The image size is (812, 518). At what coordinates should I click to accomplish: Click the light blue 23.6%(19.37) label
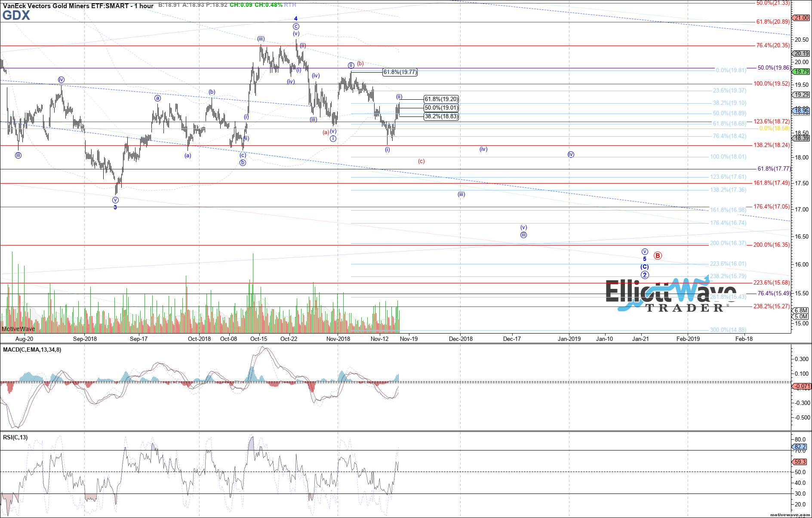coord(729,90)
